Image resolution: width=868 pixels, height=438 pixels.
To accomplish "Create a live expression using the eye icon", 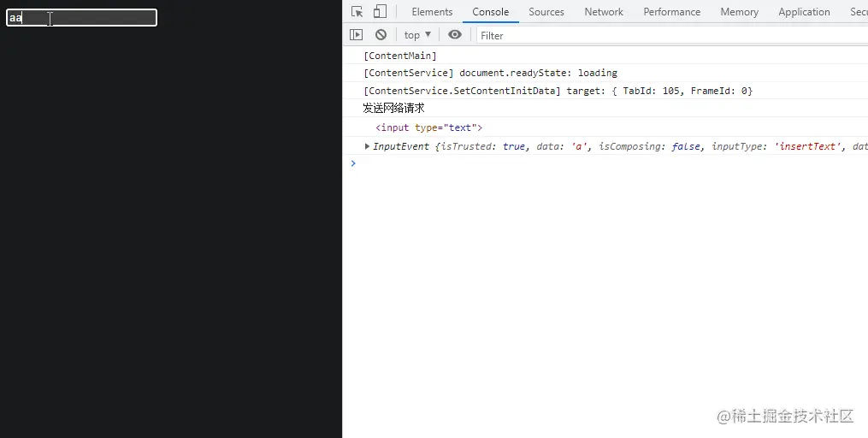I will (x=454, y=35).
